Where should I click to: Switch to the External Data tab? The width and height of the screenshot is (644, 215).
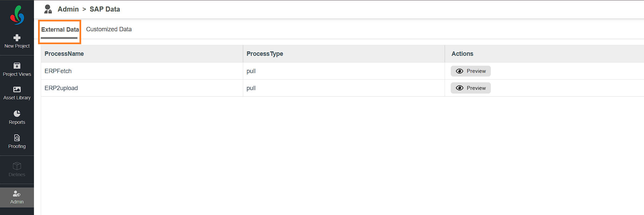[60, 30]
